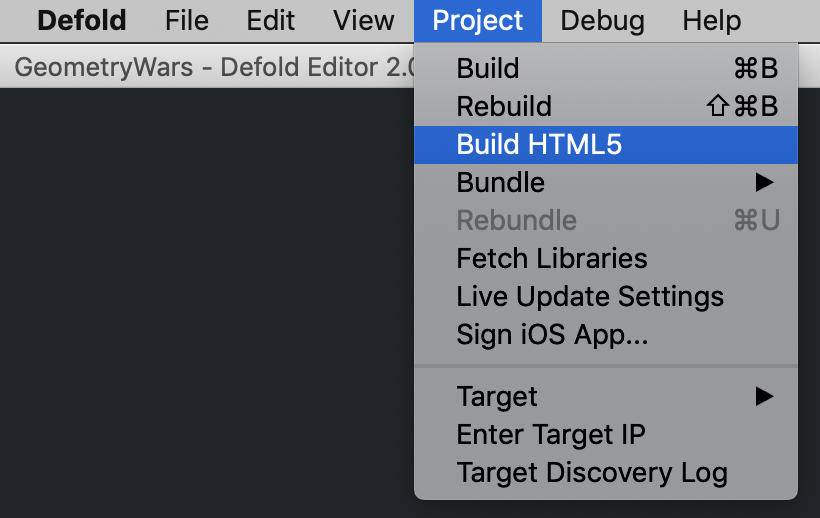Open Live Update Settings

[x=590, y=296]
